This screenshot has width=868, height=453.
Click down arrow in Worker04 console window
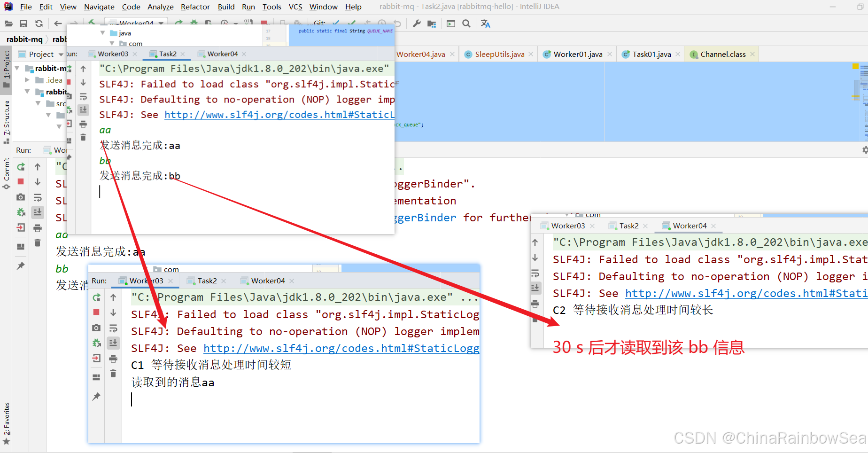[535, 258]
